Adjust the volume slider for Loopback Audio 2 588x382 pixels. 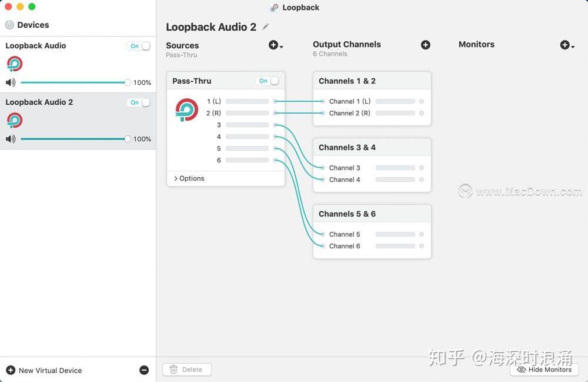127,139
